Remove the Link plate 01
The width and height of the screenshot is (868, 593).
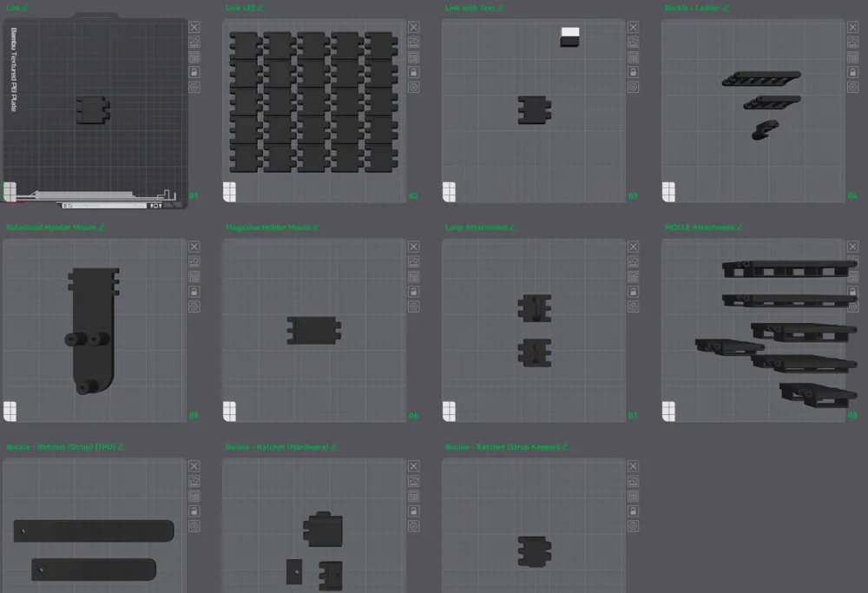coord(194,27)
